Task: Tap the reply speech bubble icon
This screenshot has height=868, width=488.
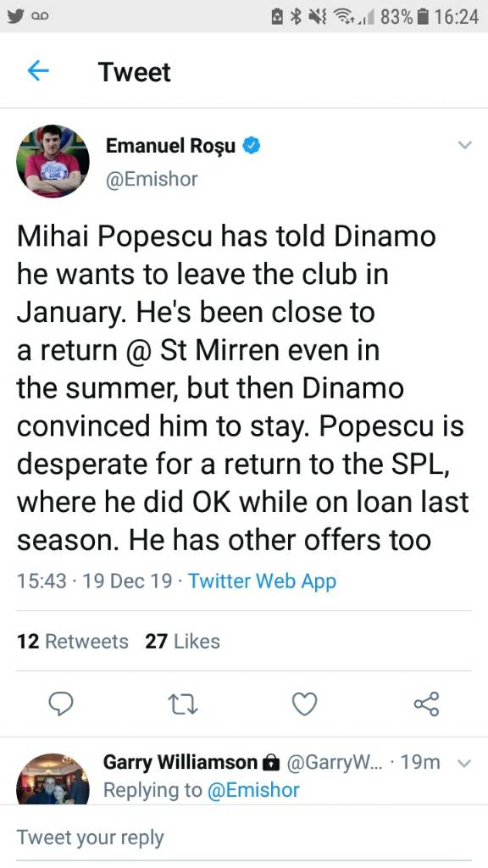Action: [x=61, y=704]
